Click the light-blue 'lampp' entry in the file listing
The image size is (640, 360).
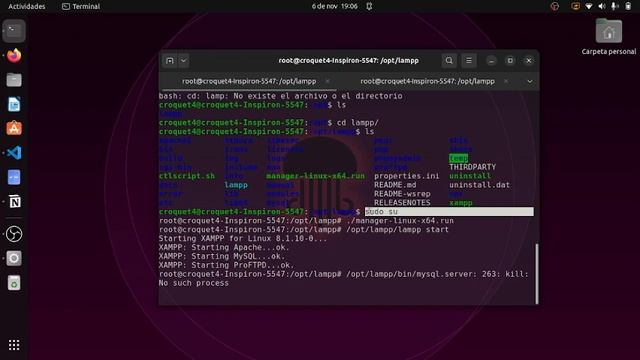(x=236, y=185)
